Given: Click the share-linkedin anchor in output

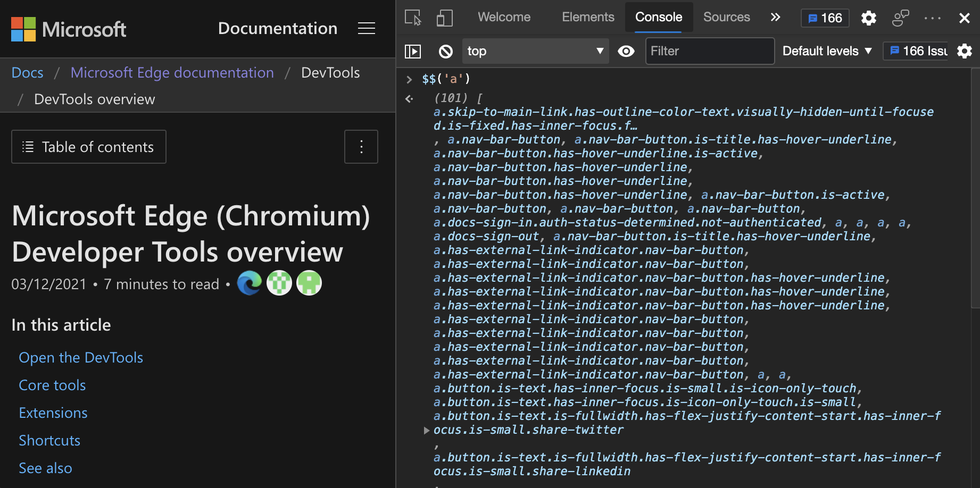Looking at the screenshot, I should (686, 464).
